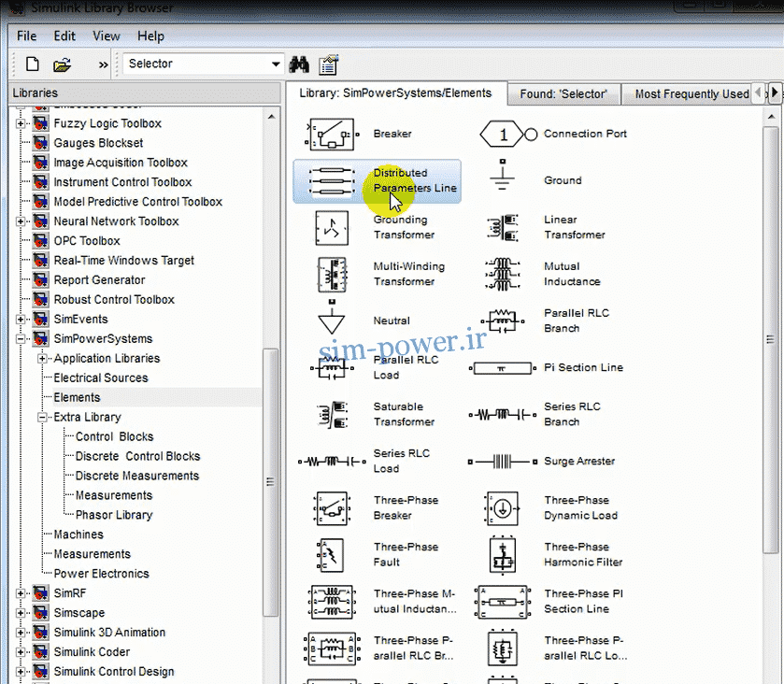
Task: Click the block pane vertical scrollbar thumb
Action: (x=771, y=339)
